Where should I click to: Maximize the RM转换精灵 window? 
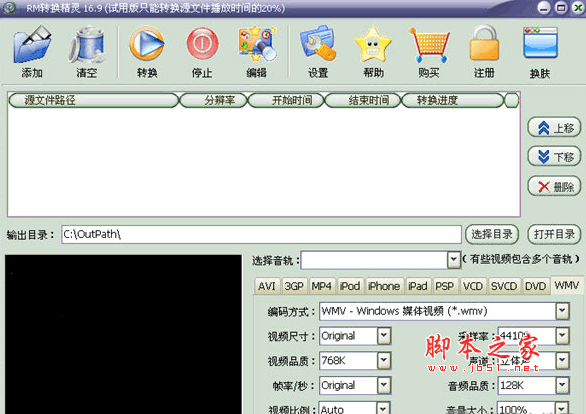[561, 8]
